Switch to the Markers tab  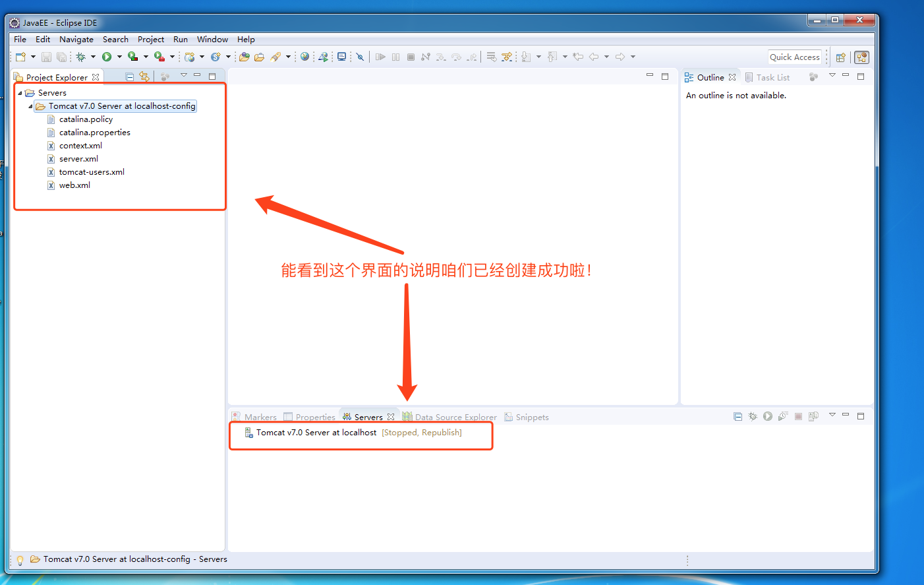click(254, 417)
